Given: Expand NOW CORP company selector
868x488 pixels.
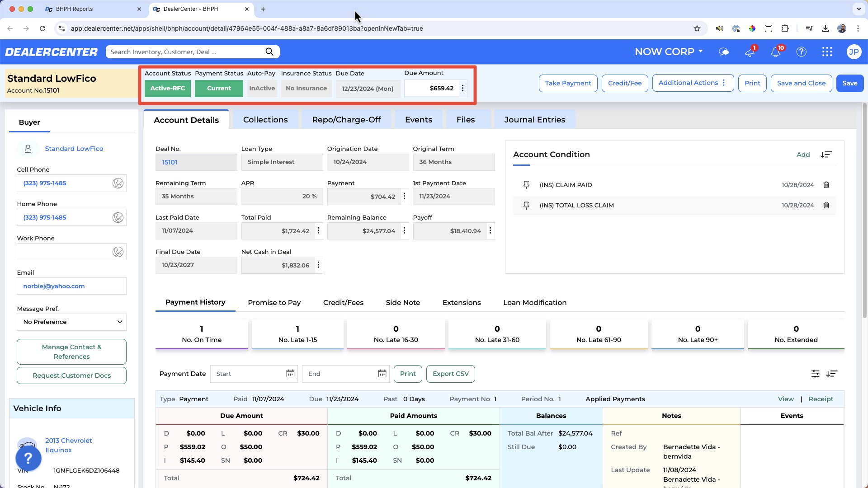Looking at the screenshot, I should point(669,52).
